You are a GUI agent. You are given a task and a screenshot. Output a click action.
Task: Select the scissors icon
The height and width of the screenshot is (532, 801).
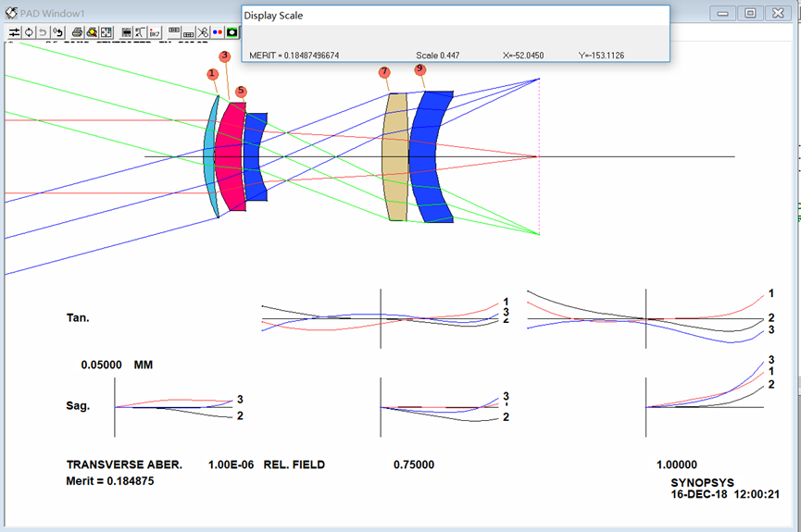pos(203,32)
